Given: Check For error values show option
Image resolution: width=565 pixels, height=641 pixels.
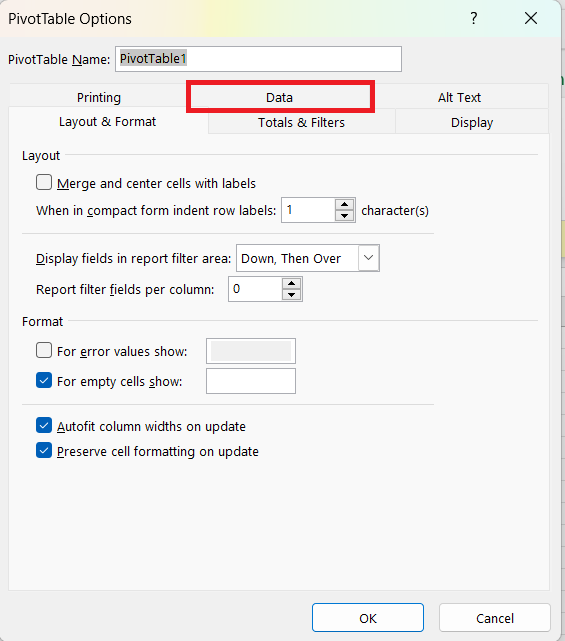Looking at the screenshot, I should (44, 350).
